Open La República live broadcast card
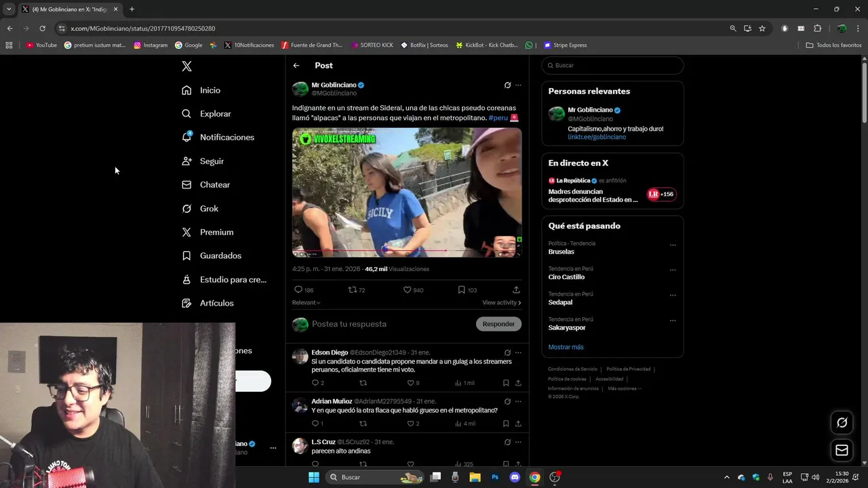 click(612, 190)
